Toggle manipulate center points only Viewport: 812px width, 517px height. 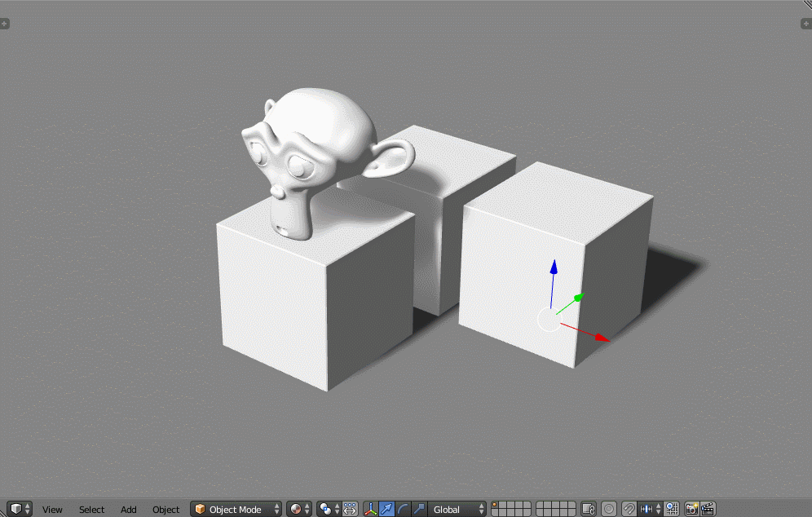point(350,509)
